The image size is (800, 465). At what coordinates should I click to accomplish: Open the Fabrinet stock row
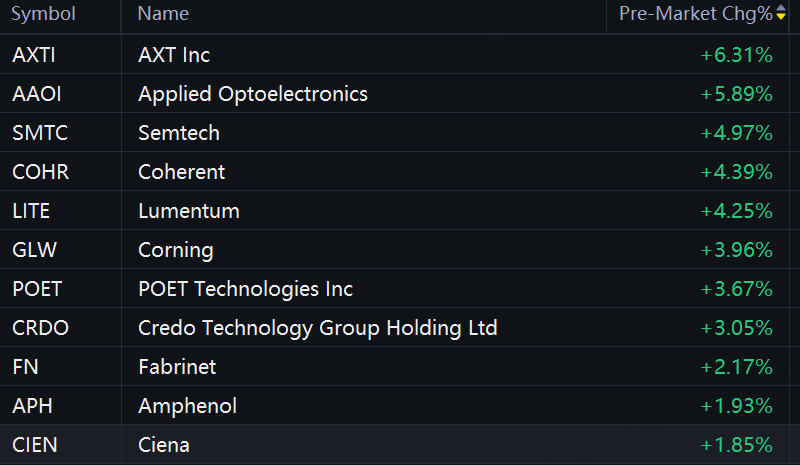(394, 367)
